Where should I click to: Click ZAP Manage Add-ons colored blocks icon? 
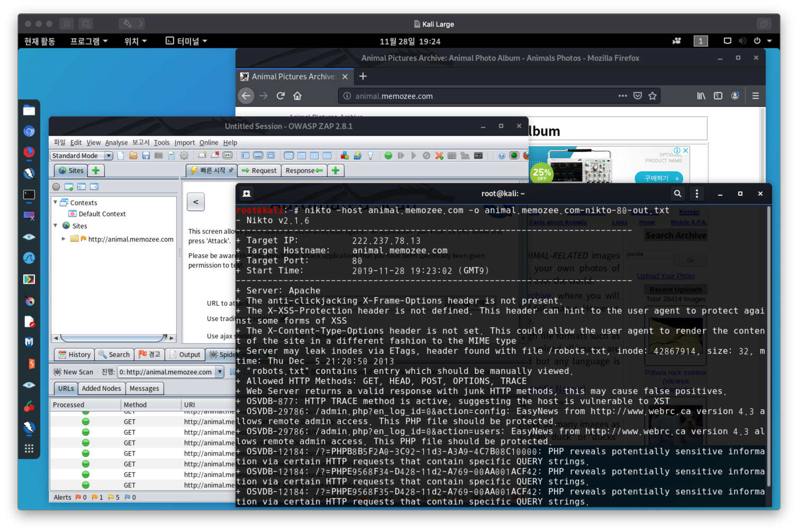click(x=344, y=155)
